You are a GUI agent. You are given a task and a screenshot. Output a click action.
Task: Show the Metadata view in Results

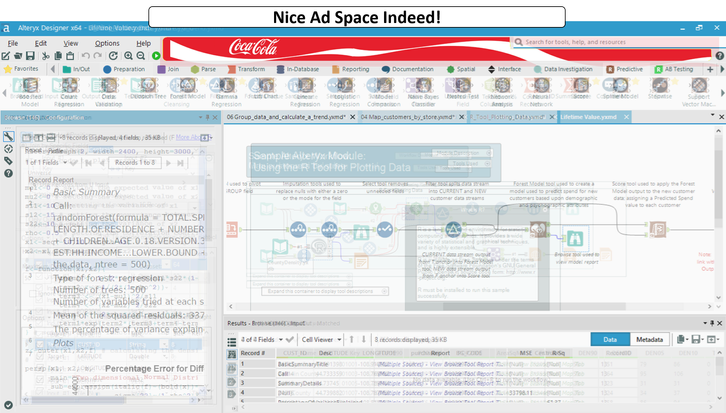[x=650, y=339]
